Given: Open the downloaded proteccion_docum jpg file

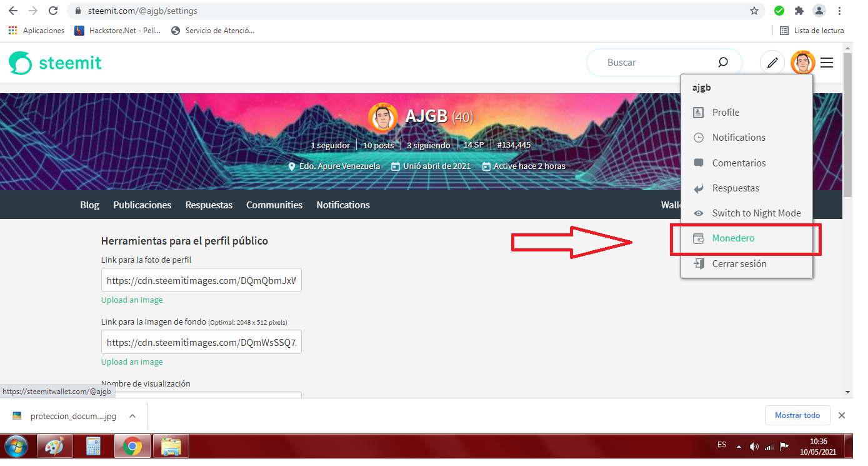Looking at the screenshot, I should (x=65, y=416).
